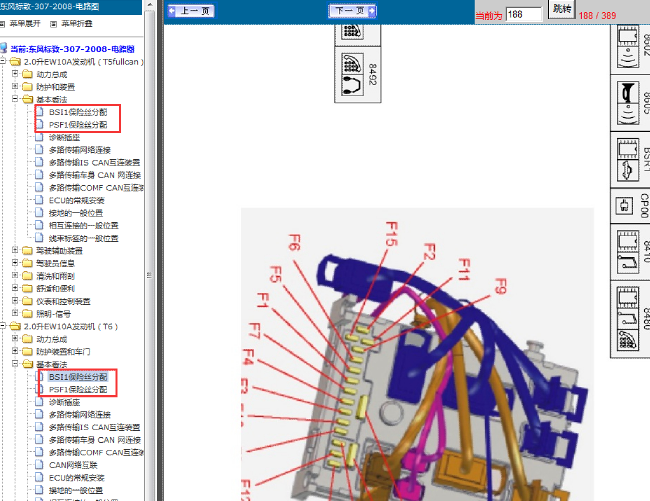Click the folder icon of 驾驶辅助装置

28,250
